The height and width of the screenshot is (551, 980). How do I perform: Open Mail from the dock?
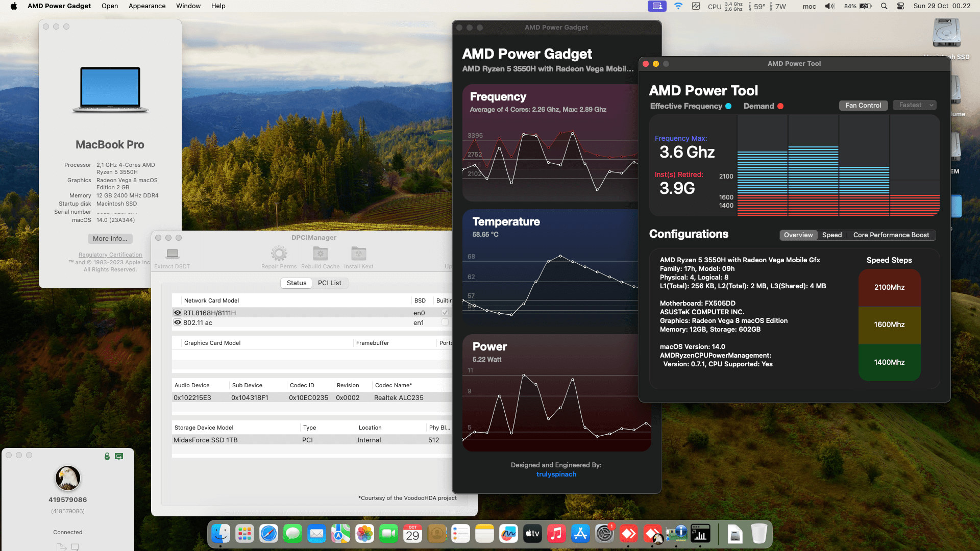click(x=316, y=534)
